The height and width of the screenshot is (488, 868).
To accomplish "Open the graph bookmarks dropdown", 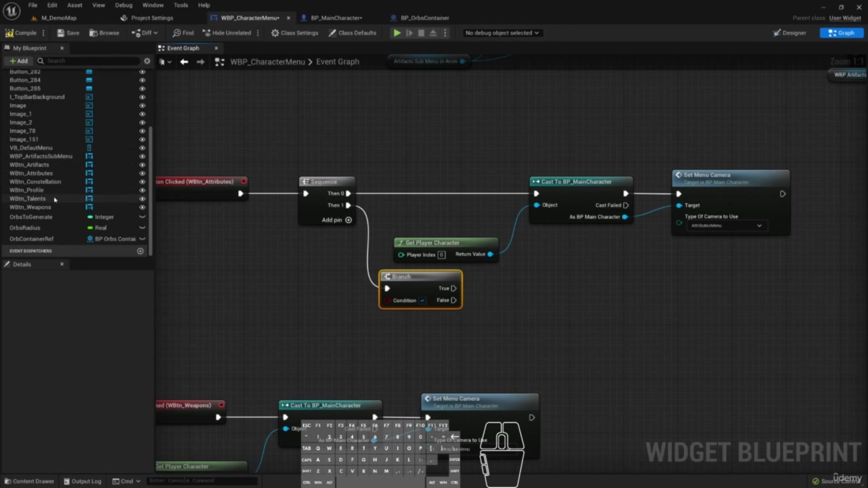I will pyautogui.click(x=165, y=62).
